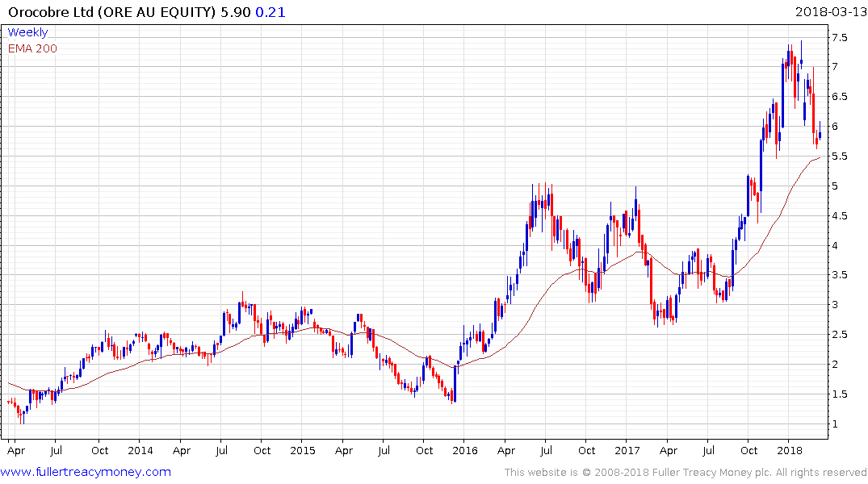This screenshot has height=484, width=868.
Task: Click the 2015 time axis label
Action: pos(302,450)
